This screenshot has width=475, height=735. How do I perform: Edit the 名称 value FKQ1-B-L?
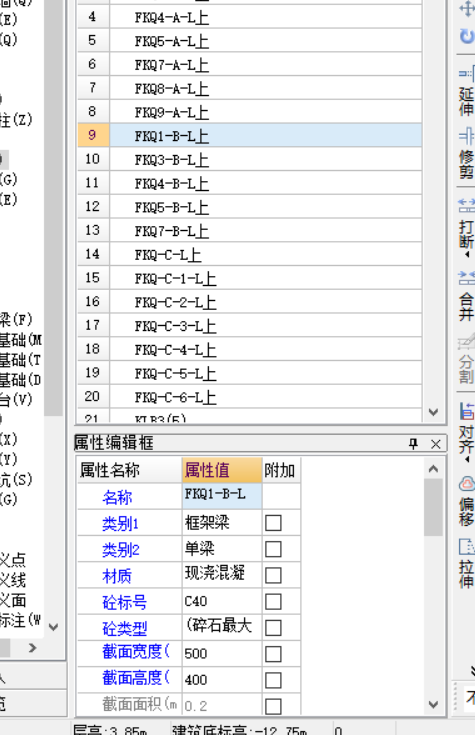(222, 496)
